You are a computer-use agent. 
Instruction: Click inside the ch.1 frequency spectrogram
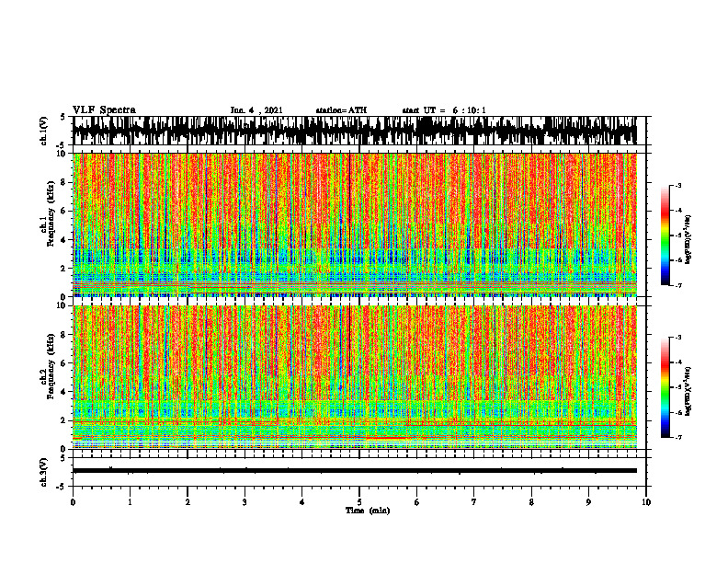355,224
